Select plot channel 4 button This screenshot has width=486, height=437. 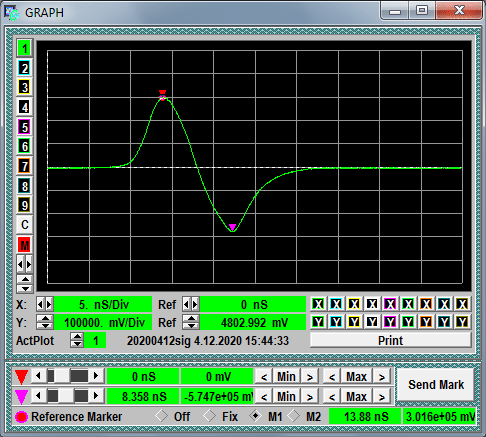click(24, 107)
